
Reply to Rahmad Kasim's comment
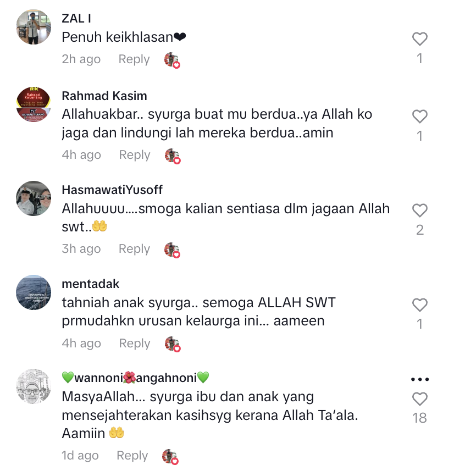tap(135, 154)
